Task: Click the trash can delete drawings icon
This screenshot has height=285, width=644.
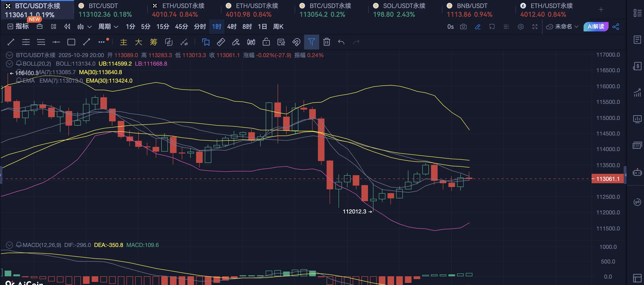Action: pyautogui.click(x=326, y=42)
